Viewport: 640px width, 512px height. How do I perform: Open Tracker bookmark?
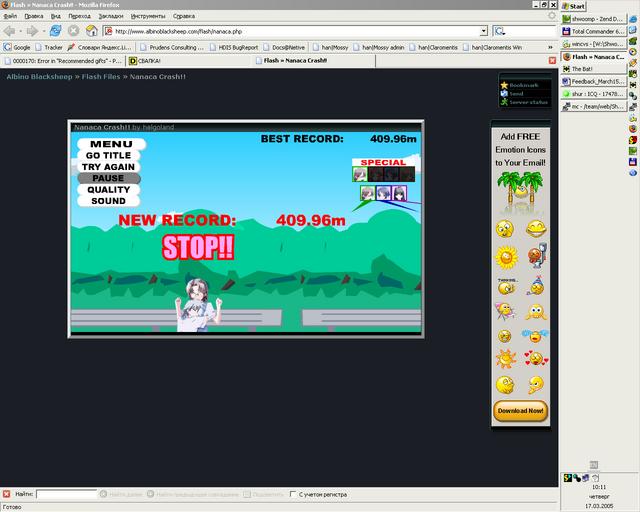(49, 47)
